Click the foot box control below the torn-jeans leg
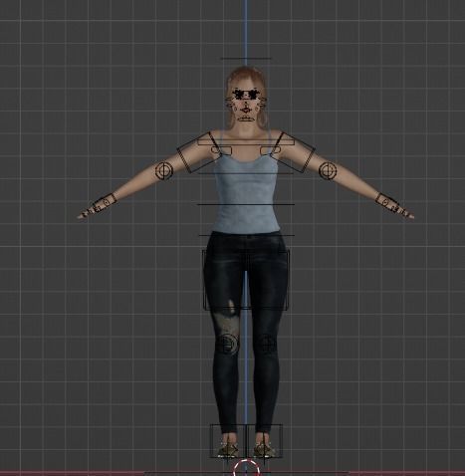Screen dimensions: 465x476 (x=228, y=440)
